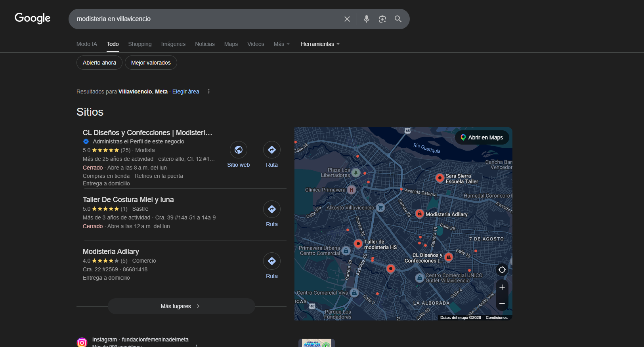Toggle the Abierto ahora filter chip
Screen dimensions: 644x347
99,63
